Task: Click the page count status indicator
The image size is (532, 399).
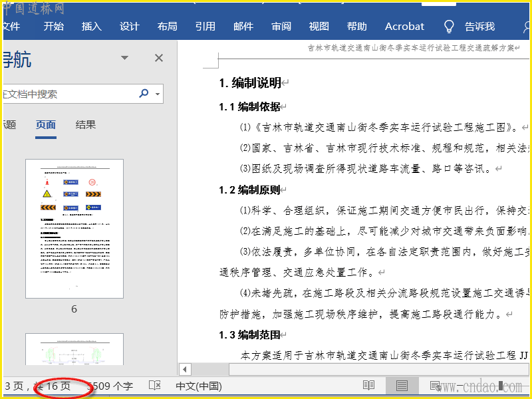Action: 37,386
